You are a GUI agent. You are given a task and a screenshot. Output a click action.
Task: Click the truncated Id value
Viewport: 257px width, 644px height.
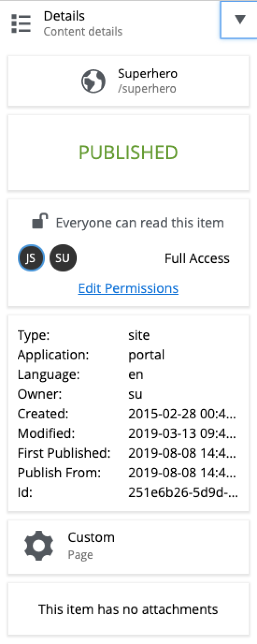[183, 492]
